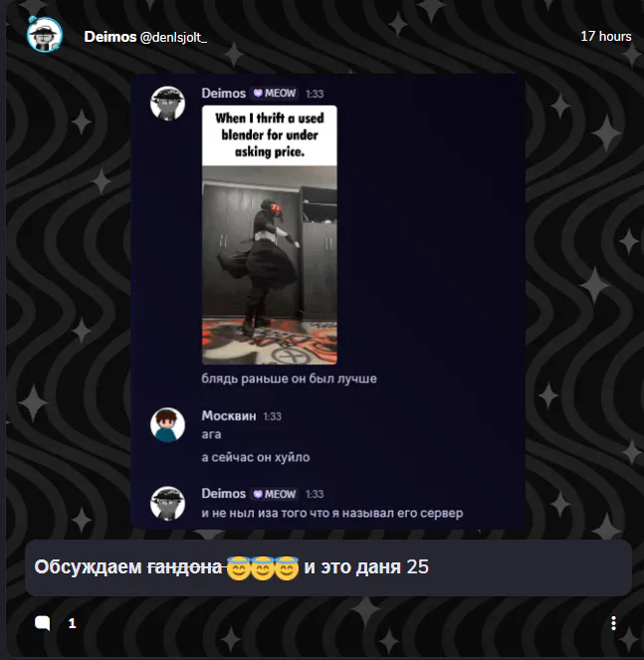644x660 pixels.
Task: Click the comment count number 1
Action: pyautogui.click(x=72, y=623)
